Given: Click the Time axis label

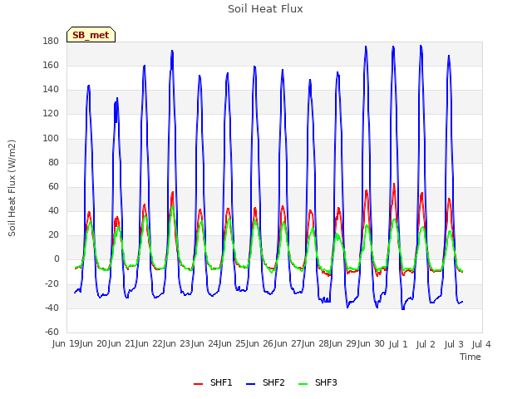Looking at the screenshot, I should (x=470, y=357).
